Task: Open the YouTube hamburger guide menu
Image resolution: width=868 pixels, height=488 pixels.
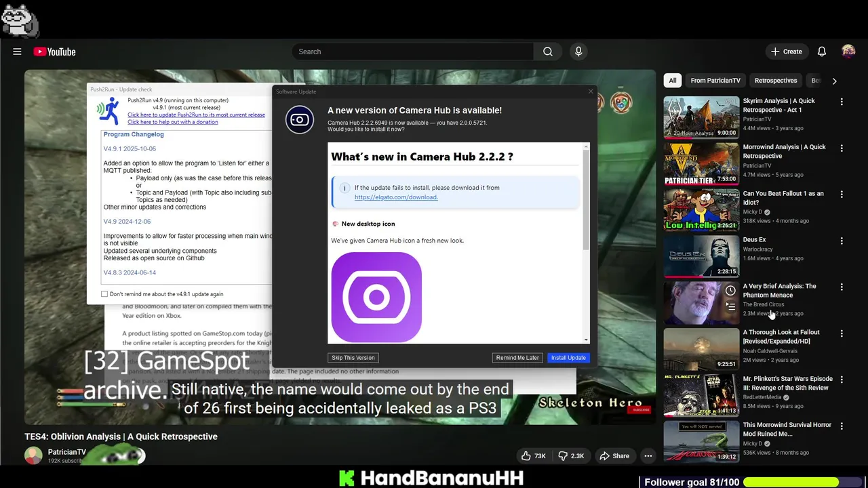Action: point(17,52)
